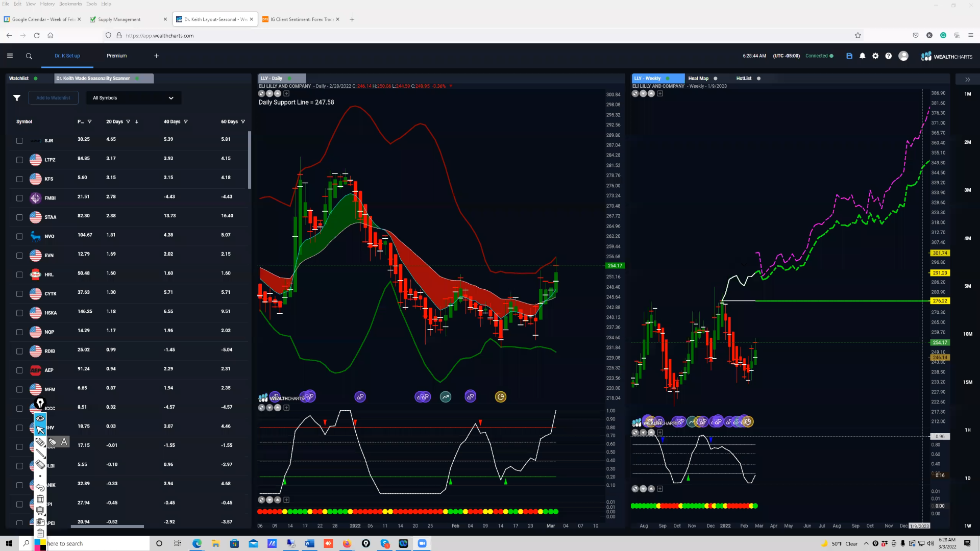Bookmark this page with the star

click(858, 36)
